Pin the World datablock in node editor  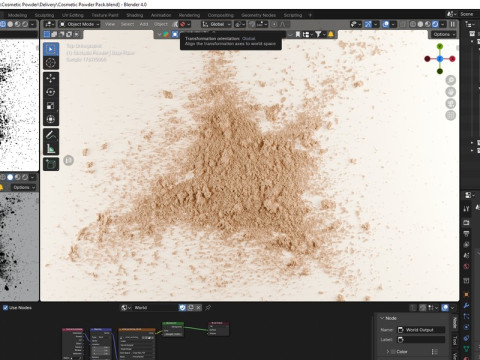(208, 308)
